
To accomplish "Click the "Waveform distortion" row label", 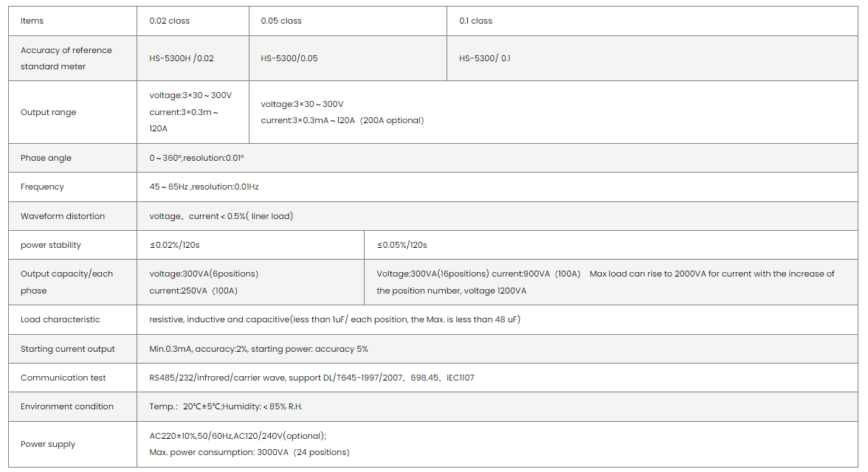I will [63, 216].
